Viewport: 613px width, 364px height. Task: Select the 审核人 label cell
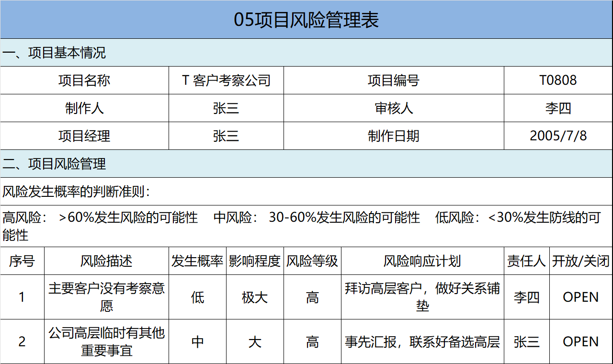point(393,108)
